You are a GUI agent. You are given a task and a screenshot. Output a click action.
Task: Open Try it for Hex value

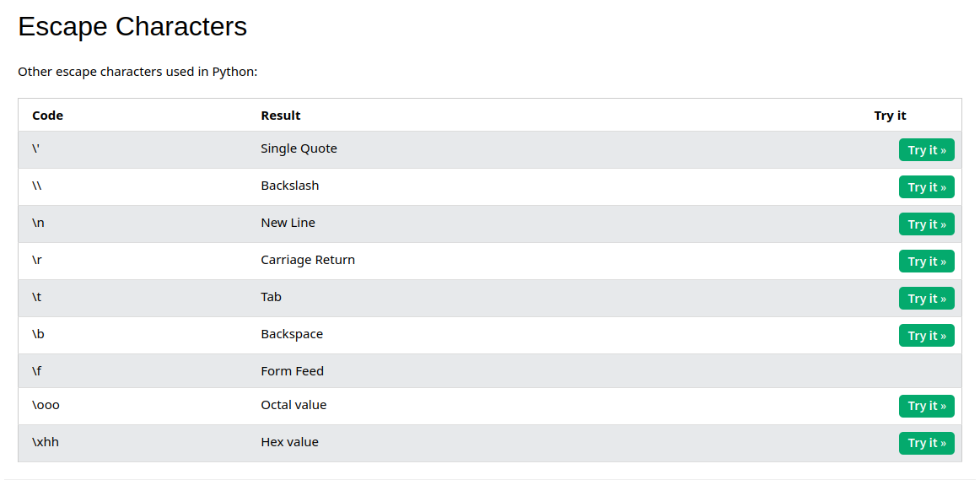[926, 443]
